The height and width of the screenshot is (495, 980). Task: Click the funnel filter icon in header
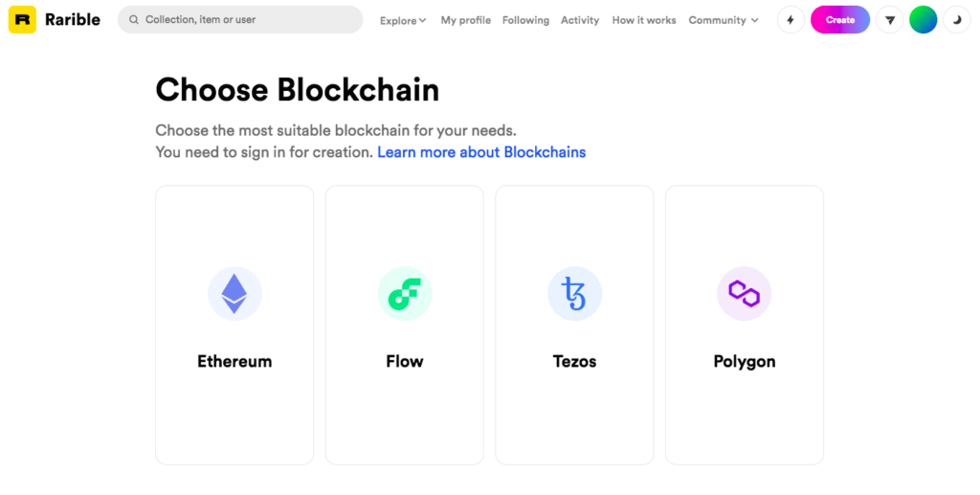pos(890,20)
